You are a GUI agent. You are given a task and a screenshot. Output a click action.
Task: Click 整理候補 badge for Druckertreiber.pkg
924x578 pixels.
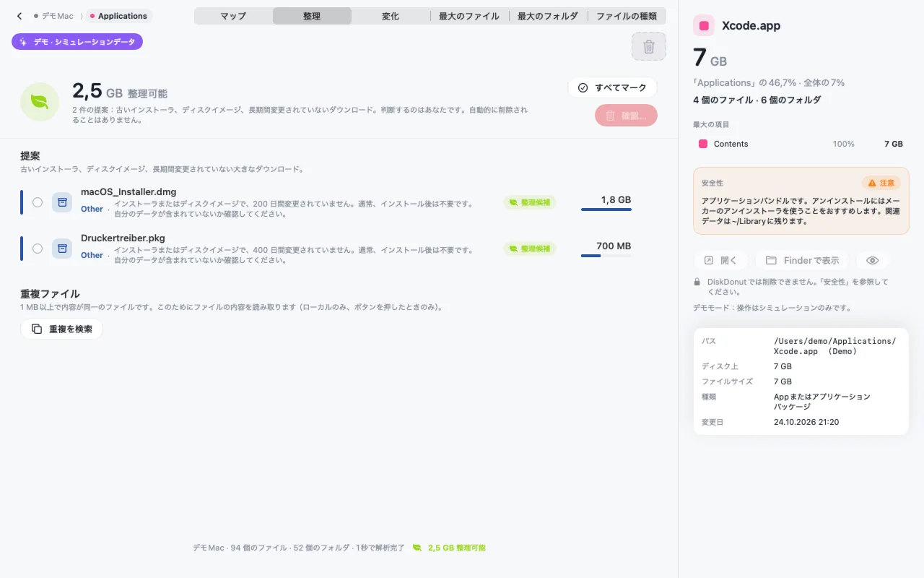coord(530,249)
